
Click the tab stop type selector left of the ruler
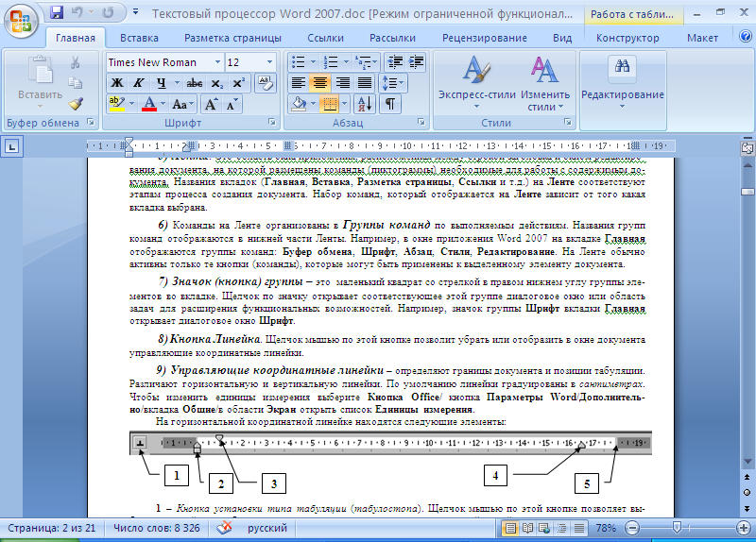tap(11, 146)
